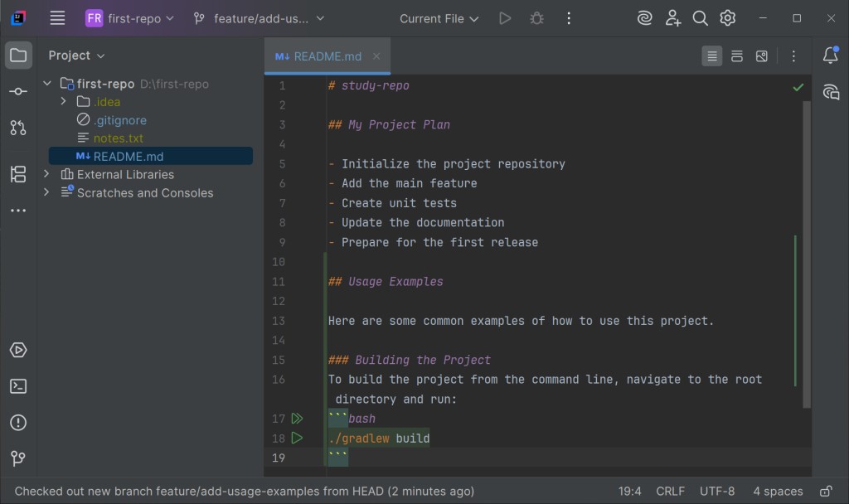
Task: Open the toolbar's More Actions menu
Action: [569, 18]
